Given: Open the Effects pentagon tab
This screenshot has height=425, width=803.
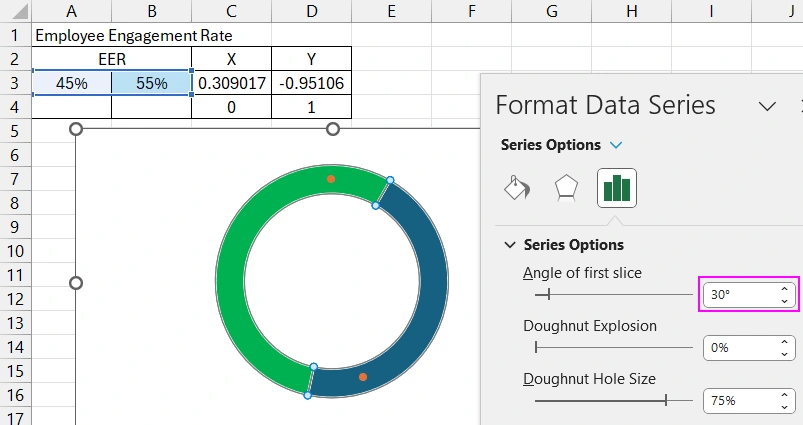Looking at the screenshot, I should (566, 188).
